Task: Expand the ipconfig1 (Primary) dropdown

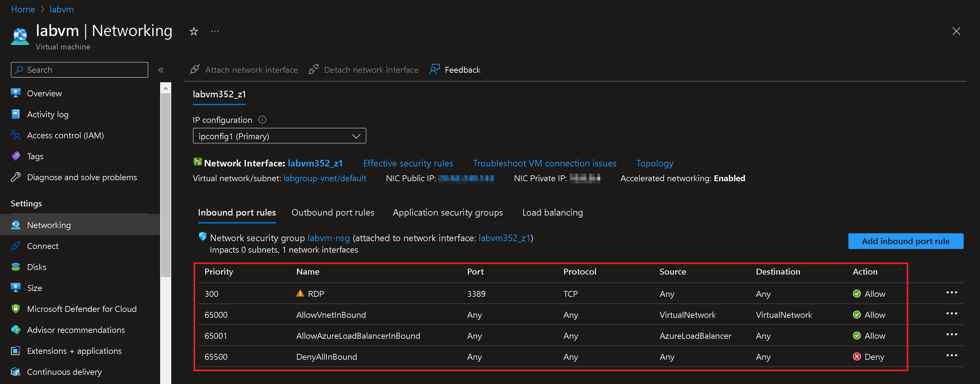Action: coord(279,136)
